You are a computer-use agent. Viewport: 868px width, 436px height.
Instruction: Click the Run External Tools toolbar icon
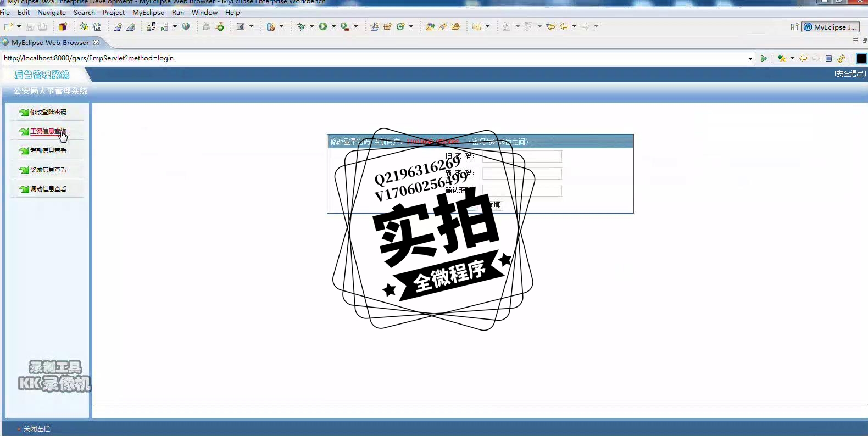(x=345, y=26)
